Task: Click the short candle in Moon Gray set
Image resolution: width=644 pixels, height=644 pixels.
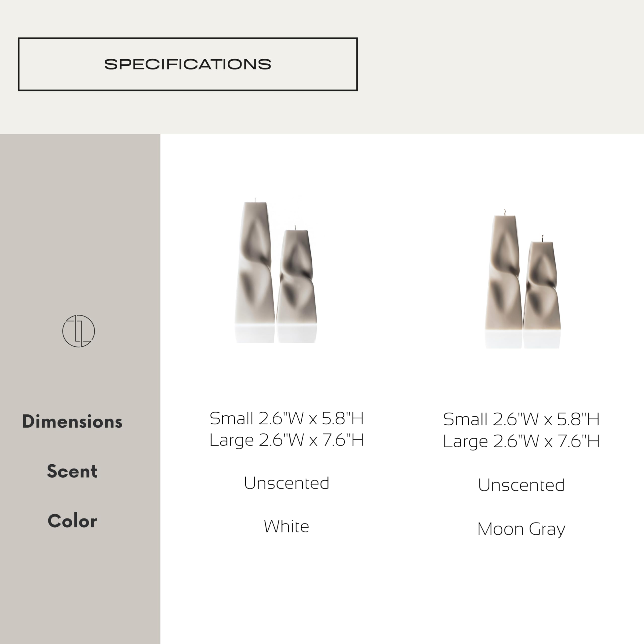Action: [542, 290]
